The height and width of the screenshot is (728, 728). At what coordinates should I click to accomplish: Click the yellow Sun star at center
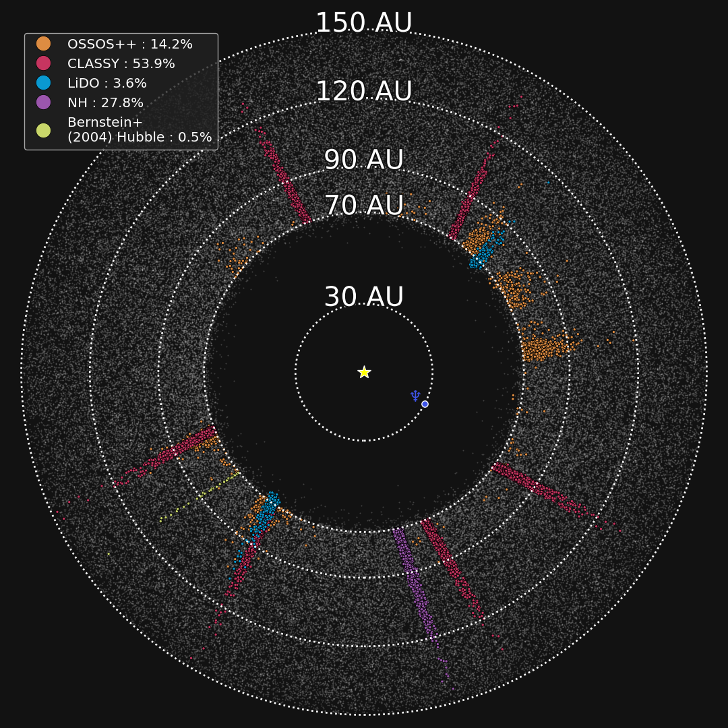pos(364,372)
